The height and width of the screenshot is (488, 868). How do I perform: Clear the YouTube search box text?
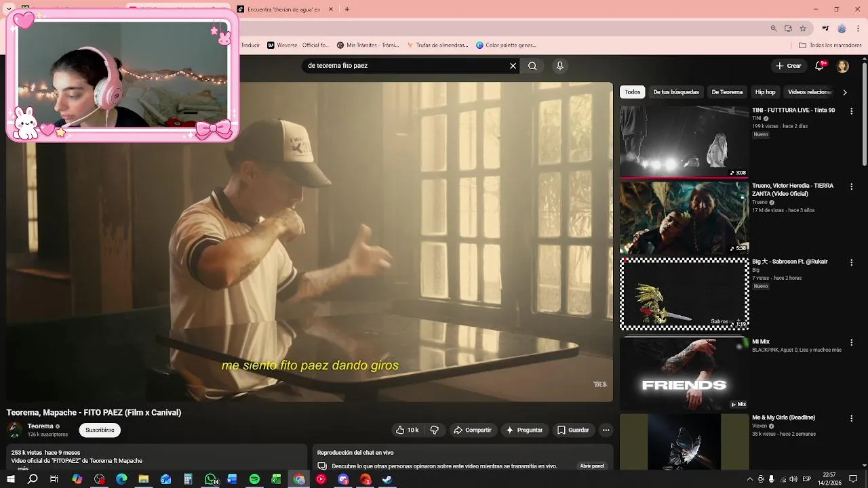click(x=513, y=66)
